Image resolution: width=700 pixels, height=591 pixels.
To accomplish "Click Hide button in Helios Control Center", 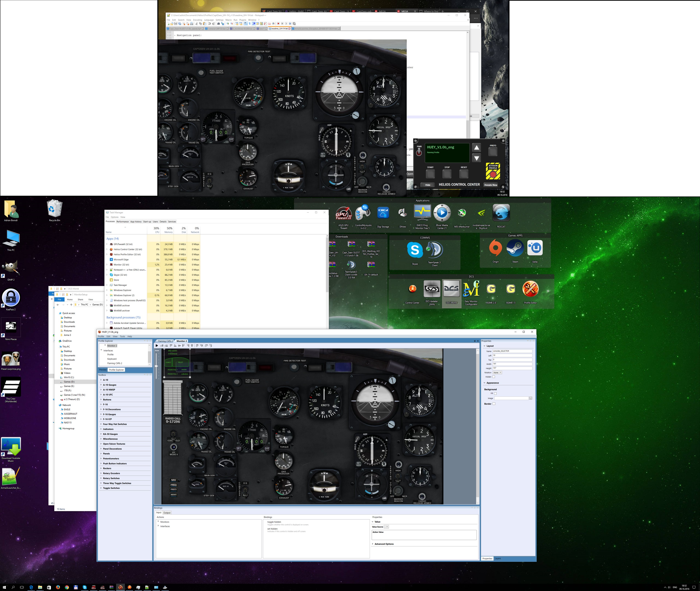I will pos(428,185).
